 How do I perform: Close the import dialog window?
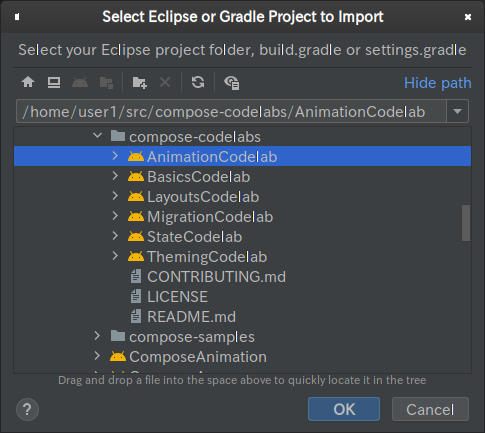[468, 17]
